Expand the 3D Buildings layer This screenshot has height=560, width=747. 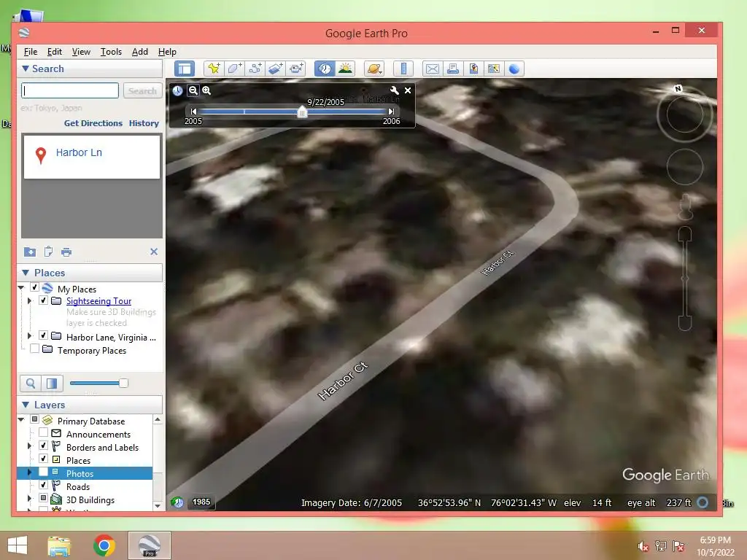(x=29, y=498)
